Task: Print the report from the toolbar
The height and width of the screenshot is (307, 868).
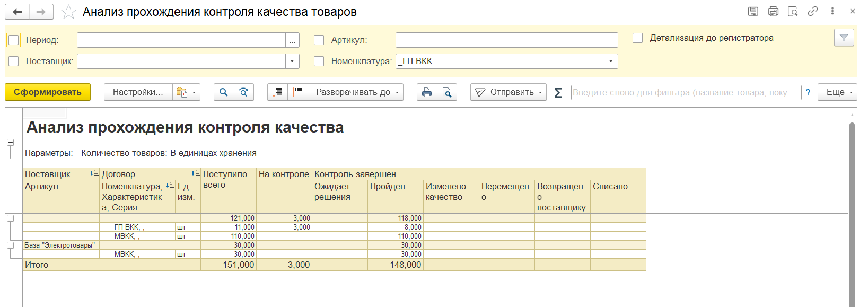Action: pos(427,92)
